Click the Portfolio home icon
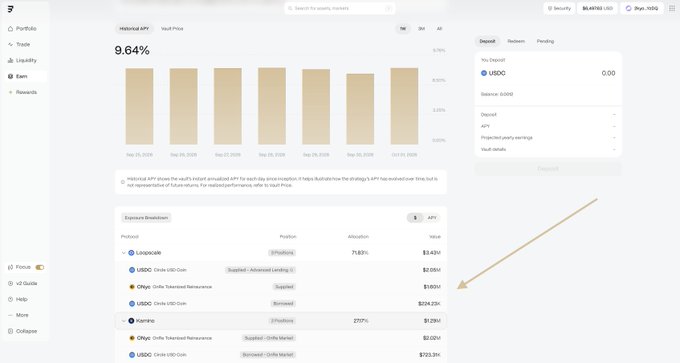Viewport: 680px width, 363px height. (10, 29)
